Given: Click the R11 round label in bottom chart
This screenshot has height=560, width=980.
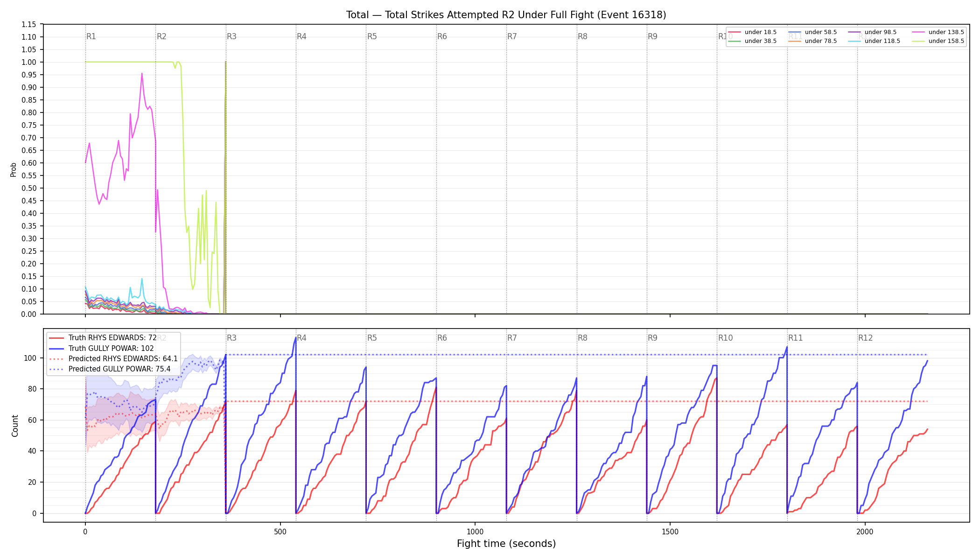Looking at the screenshot, I should pos(795,338).
